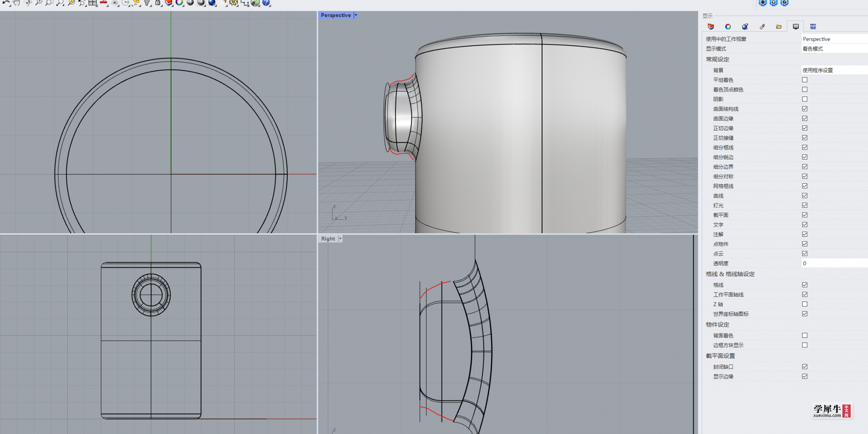This screenshot has width=868, height=434.
Task: Click the Perspective viewport title label
Action: pos(336,15)
